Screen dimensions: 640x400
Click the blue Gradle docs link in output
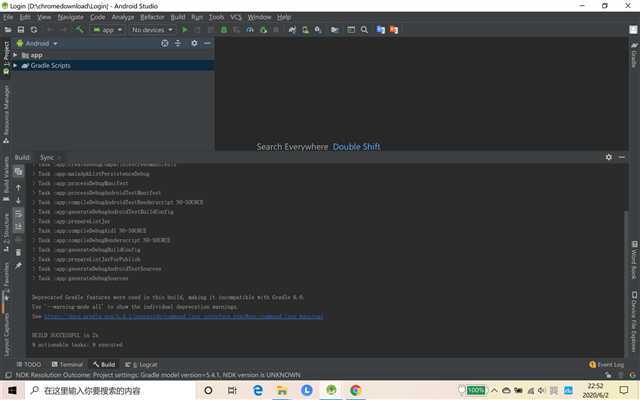pos(184,316)
